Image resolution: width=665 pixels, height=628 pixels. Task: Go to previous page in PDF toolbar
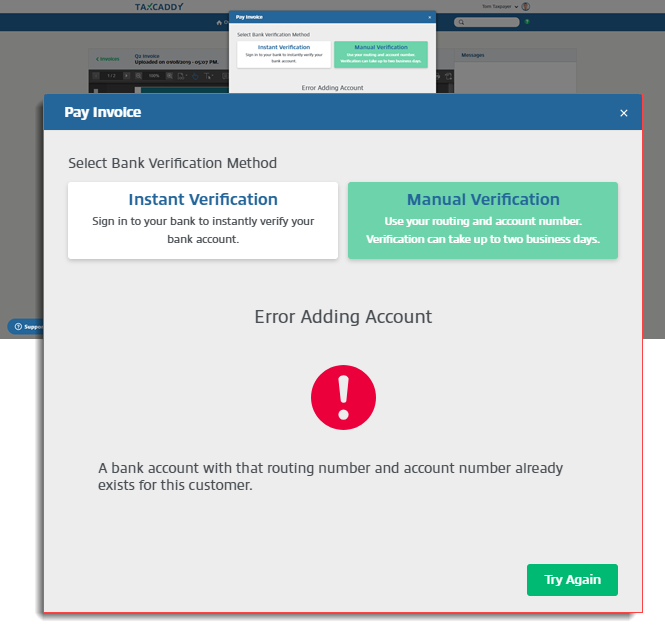(x=96, y=76)
